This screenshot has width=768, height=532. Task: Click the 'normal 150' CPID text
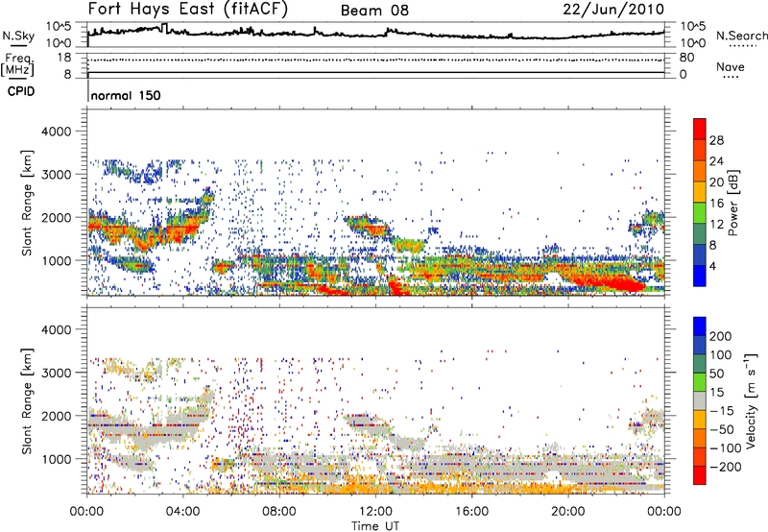pyautogui.click(x=126, y=95)
